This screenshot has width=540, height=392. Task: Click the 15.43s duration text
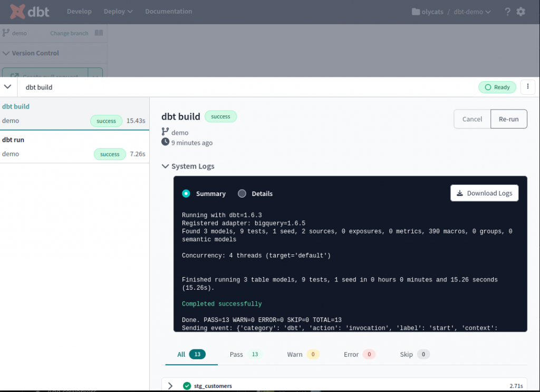click(x=136, y=121)
